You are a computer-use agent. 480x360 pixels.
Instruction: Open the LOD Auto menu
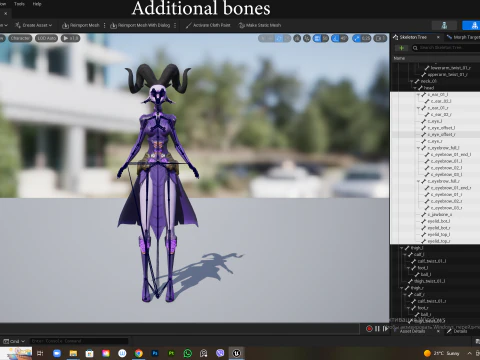(46, 38)
